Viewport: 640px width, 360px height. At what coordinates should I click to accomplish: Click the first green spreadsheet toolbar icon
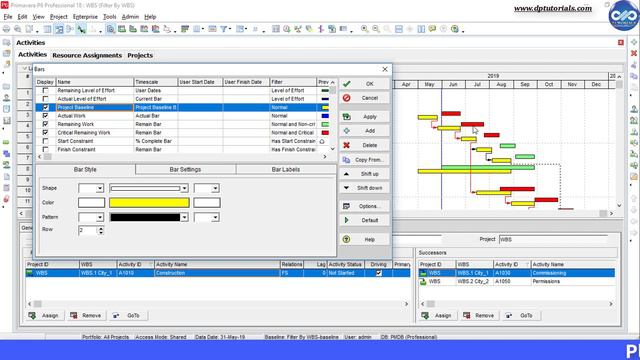point(122,29)
